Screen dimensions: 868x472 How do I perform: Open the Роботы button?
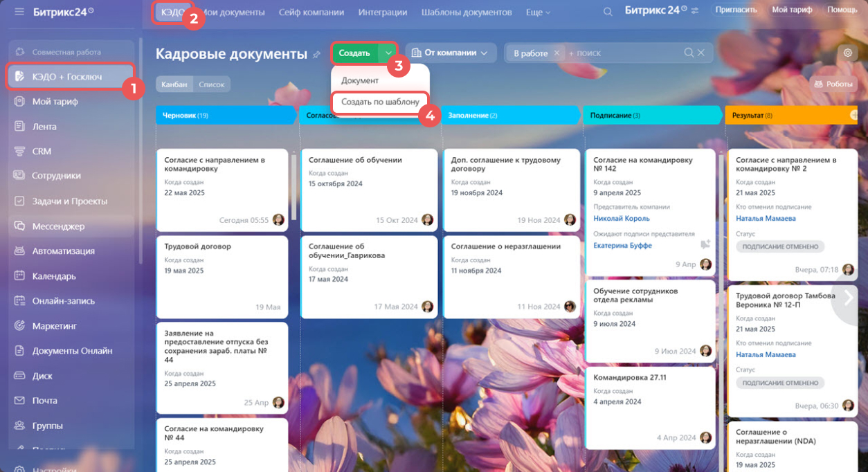pos(833,84)
